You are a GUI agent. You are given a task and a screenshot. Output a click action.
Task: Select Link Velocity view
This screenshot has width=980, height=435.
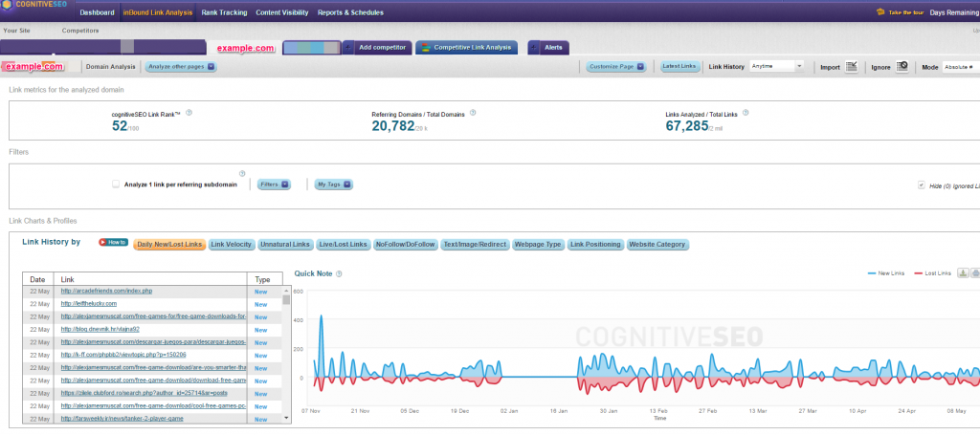232,245
